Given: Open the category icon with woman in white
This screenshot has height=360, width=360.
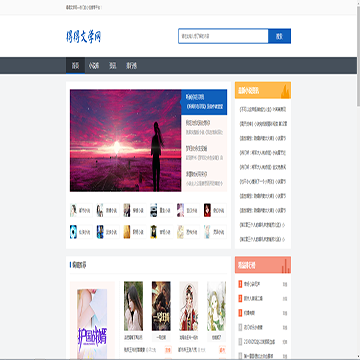Looking at the screenshot, I should [x=81, y=210].
